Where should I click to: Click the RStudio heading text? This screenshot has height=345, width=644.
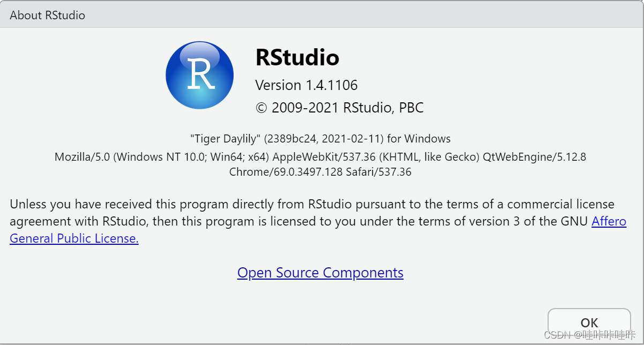[x=297, y=57]
